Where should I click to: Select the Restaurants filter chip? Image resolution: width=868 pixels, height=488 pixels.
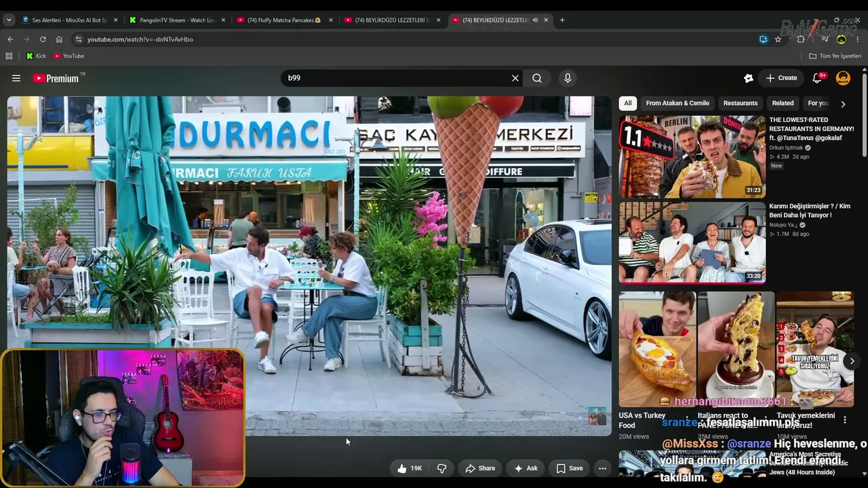pos(741,103)
